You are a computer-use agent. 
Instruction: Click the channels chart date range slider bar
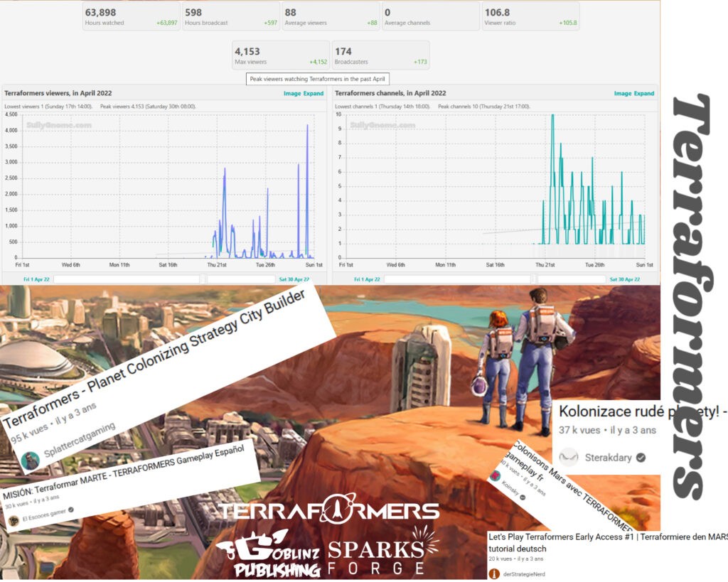point(495,279)
